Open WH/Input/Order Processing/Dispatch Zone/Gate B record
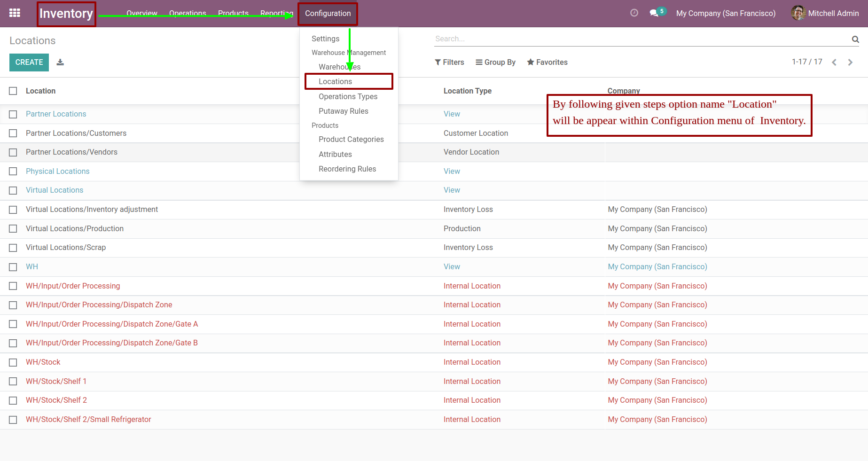Viewport: 868px width, 461px height. pos(112,343)
